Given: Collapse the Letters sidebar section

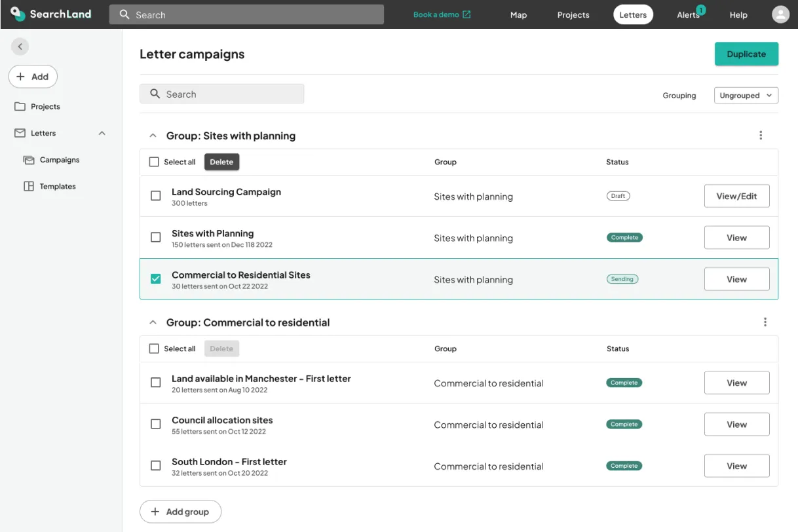Looking at the screenshot, I should pos(102,132).
